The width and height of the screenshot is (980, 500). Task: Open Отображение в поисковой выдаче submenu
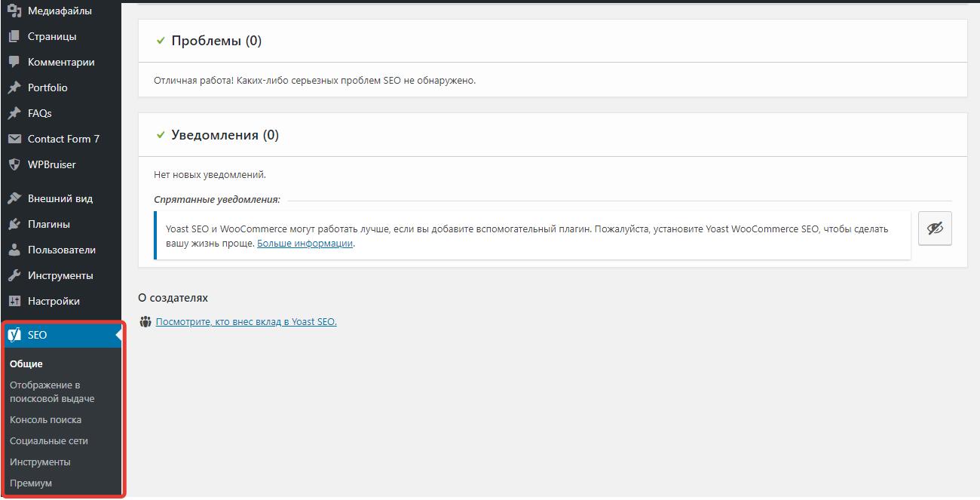[x=52, y=392]
